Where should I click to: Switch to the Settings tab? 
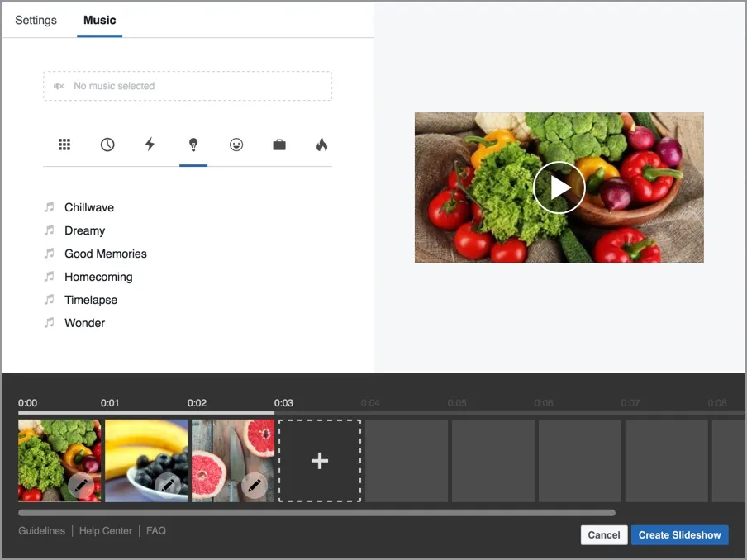tap(36, 20)
